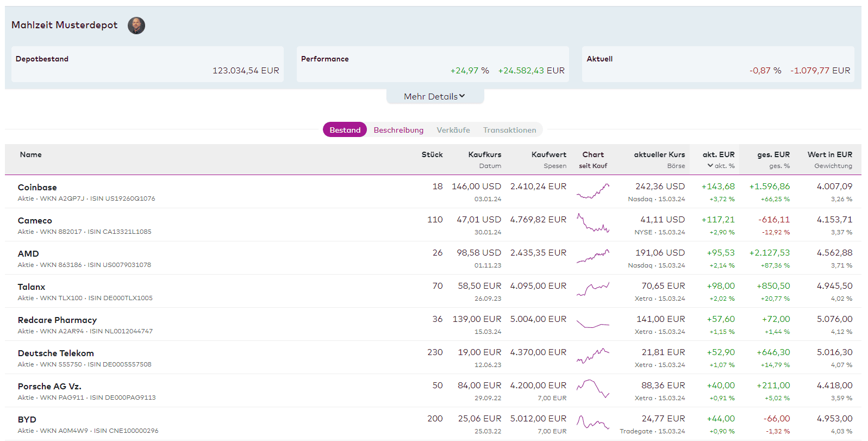
Task: View the AMD price chart thumbnail
Action: [x=592, y=257]
